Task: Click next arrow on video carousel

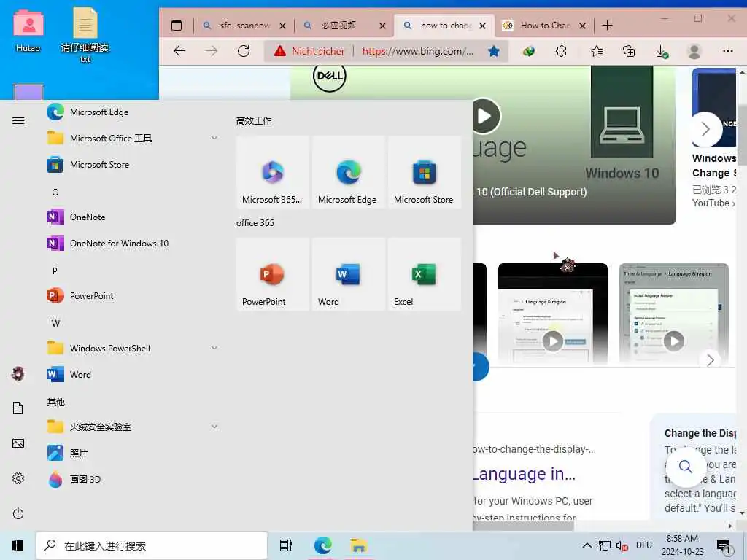Action: [x=706, y=129]
